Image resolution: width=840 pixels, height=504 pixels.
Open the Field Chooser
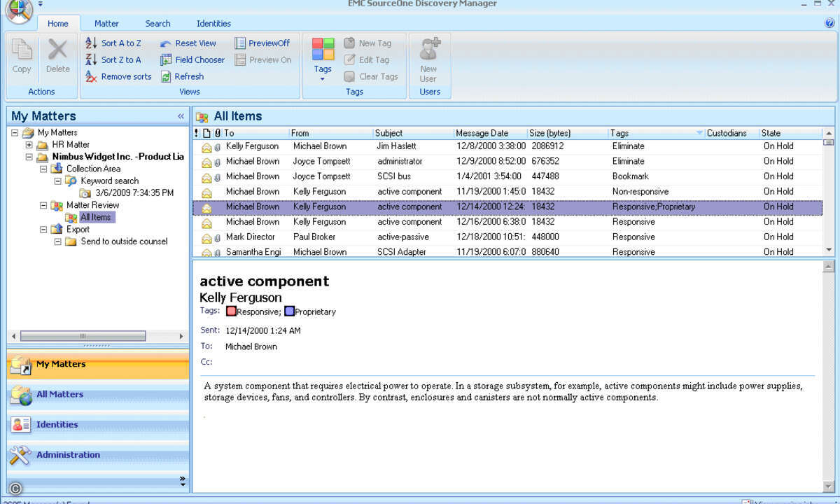point(192,59)
